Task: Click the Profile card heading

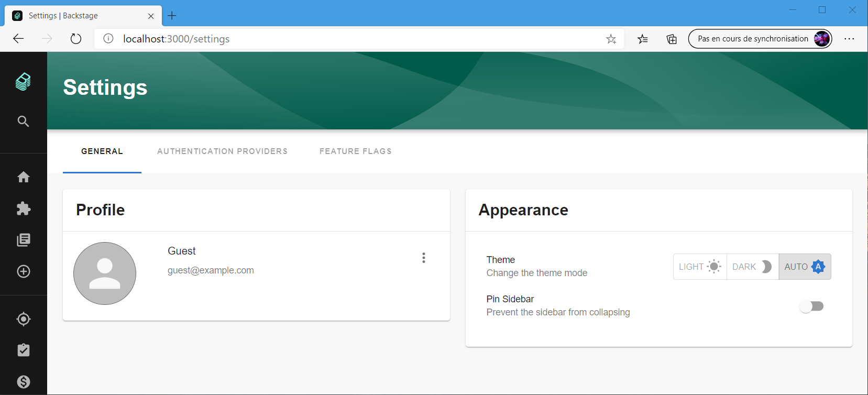Action: click(101, 210)
